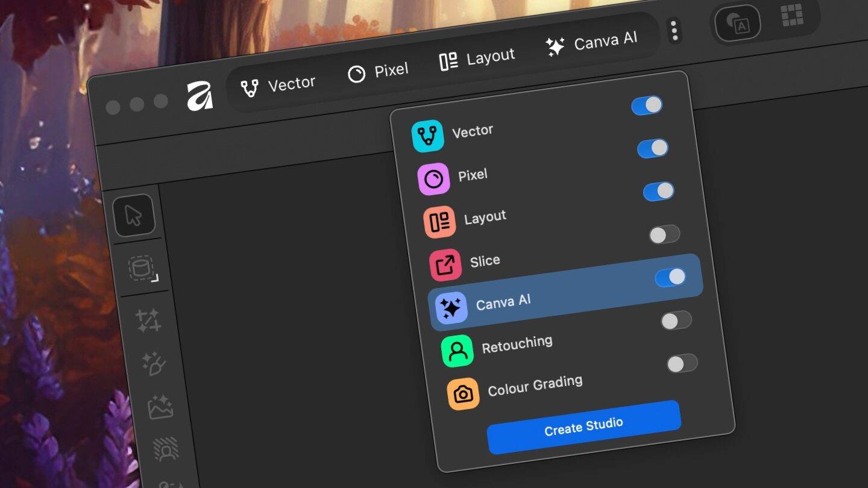
Task: Click the red Slice icon in the popup list
Action: coord(445,265)
